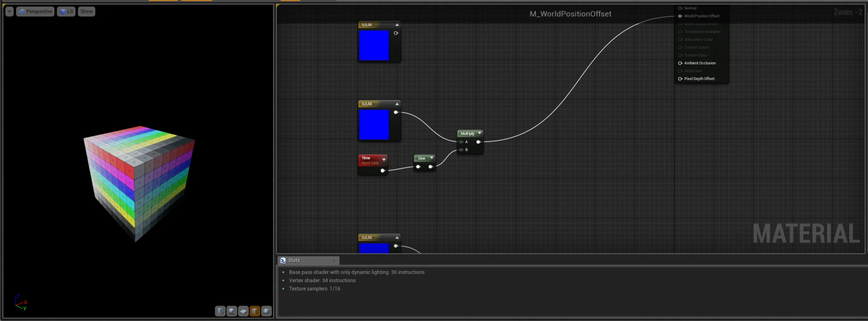Select the teapot preview mesh
The height and width of the screenshot is (321, 868).
tap(267, 311)
